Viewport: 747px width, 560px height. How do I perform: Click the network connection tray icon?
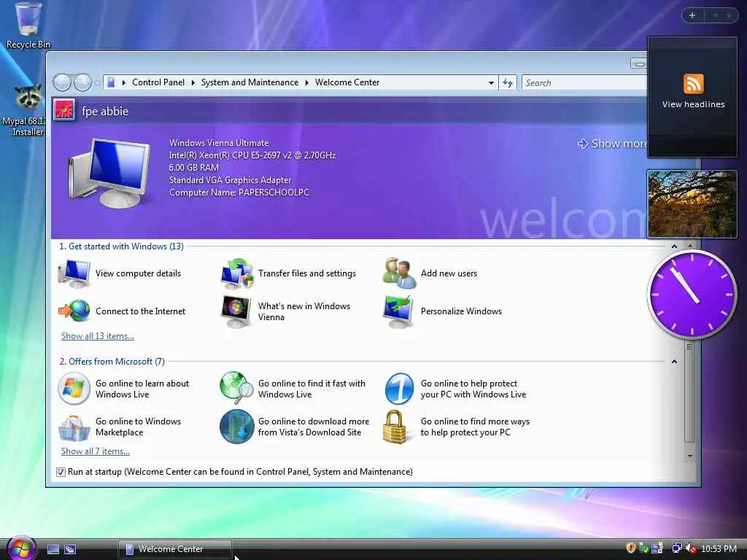pyautogui.click(x=676, y=548)
